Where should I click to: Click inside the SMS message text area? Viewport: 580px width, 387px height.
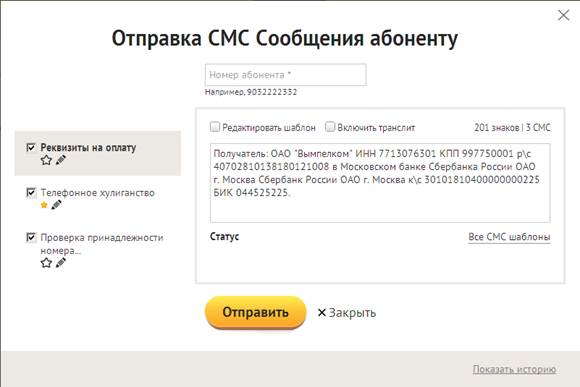(x=380, y=183)
